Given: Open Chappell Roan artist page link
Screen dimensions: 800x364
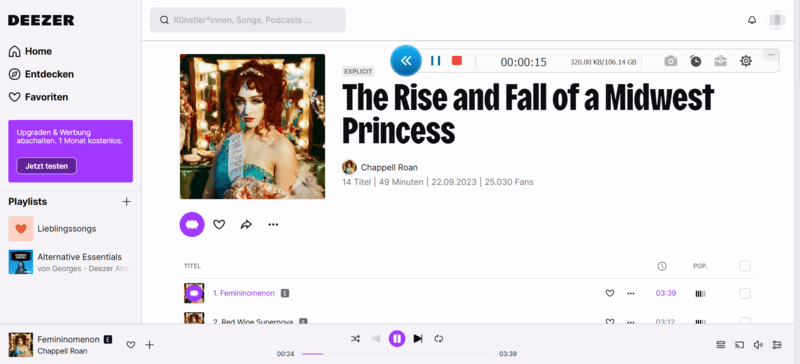Looking at the screenshot, I should point(389,167).
